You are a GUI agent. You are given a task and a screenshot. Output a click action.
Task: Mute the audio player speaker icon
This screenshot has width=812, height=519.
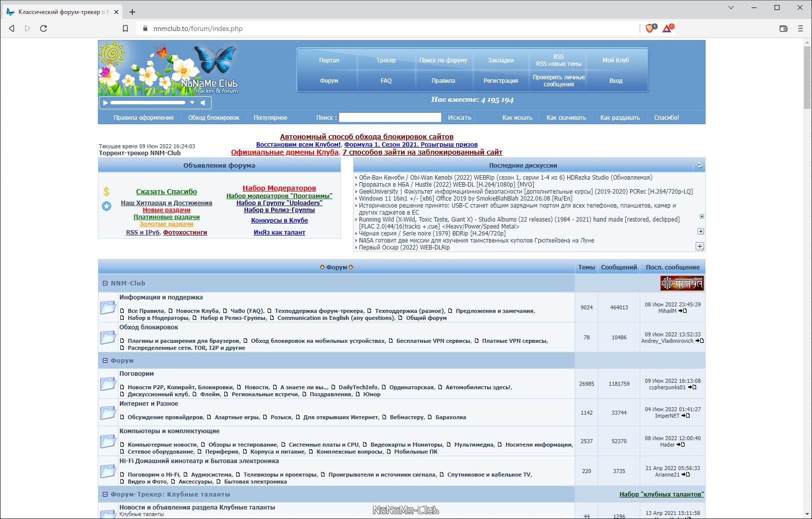pos(203,103)
